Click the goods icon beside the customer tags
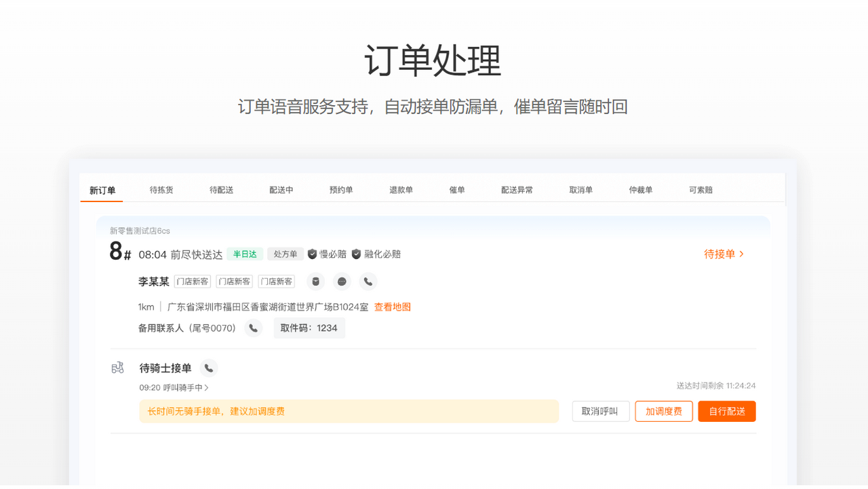The image size is (868, 489). pyautogui.click(x=315, y=281)
